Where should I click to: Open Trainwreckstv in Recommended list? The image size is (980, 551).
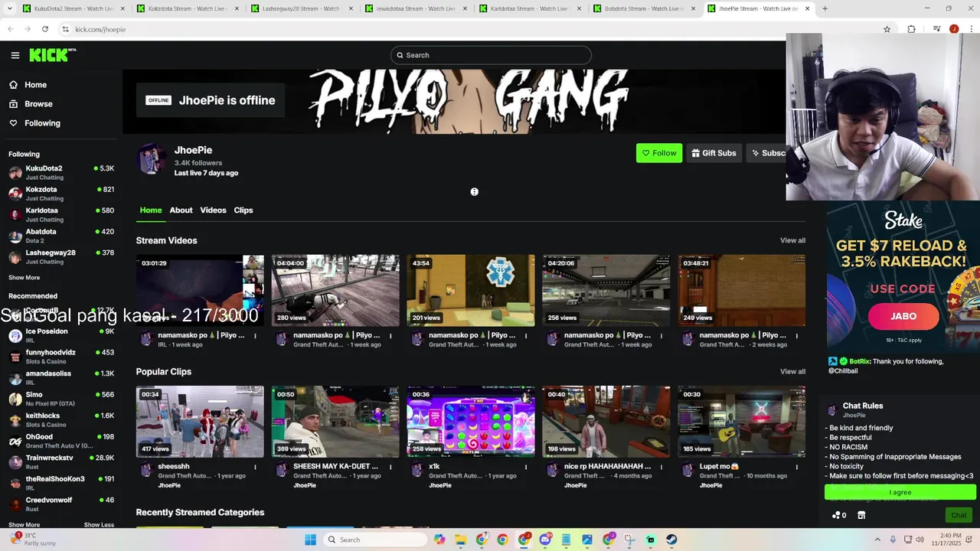[x=61, y=462]
